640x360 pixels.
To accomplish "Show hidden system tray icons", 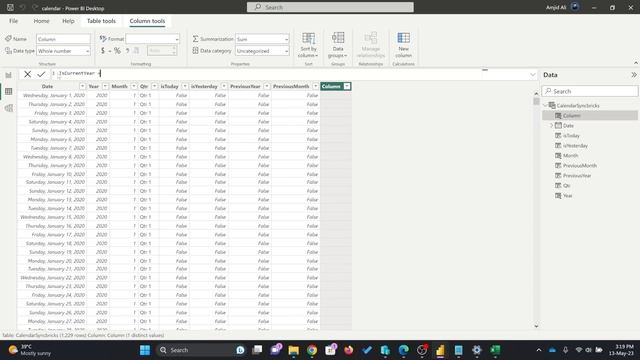I will coord(539,350).
